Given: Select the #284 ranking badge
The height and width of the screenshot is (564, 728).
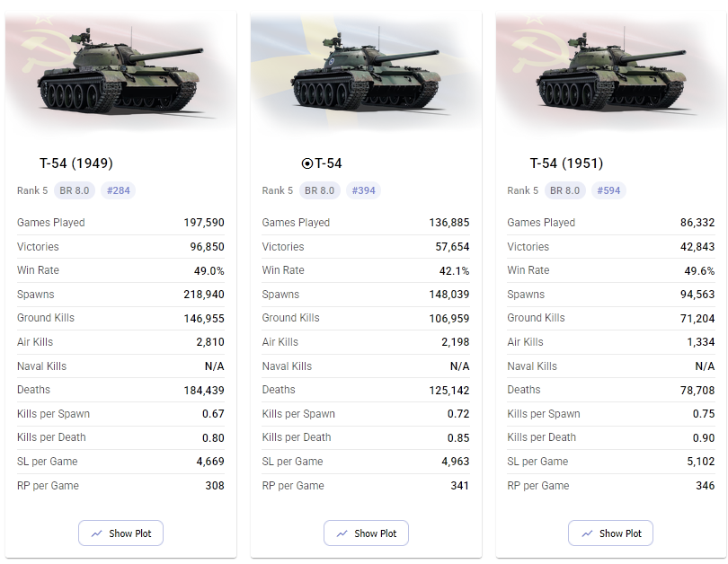Looking at the screenshot, I should [118, 190].
